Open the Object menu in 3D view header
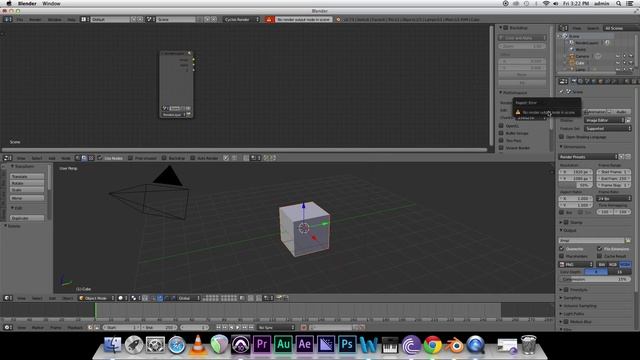 coord(67,298)
